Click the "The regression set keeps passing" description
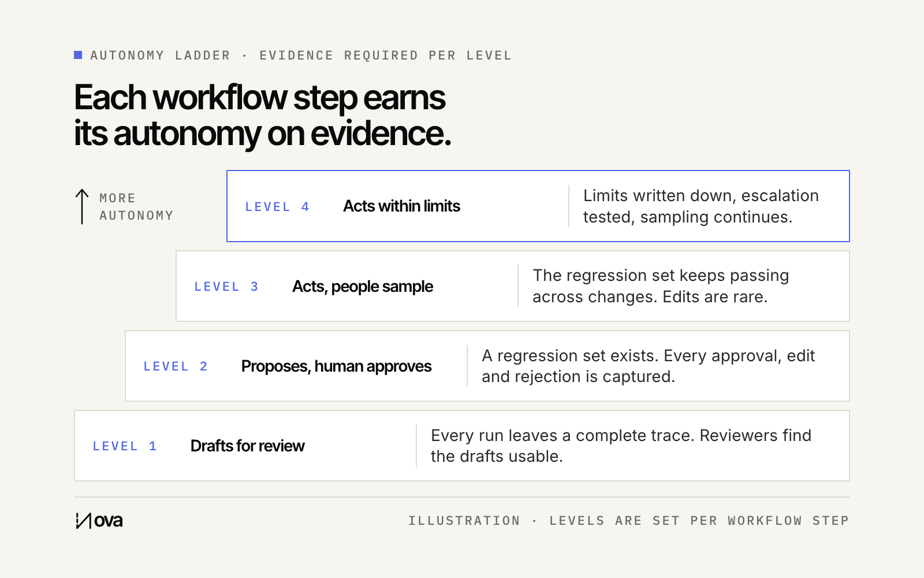 tap(661, 286)
